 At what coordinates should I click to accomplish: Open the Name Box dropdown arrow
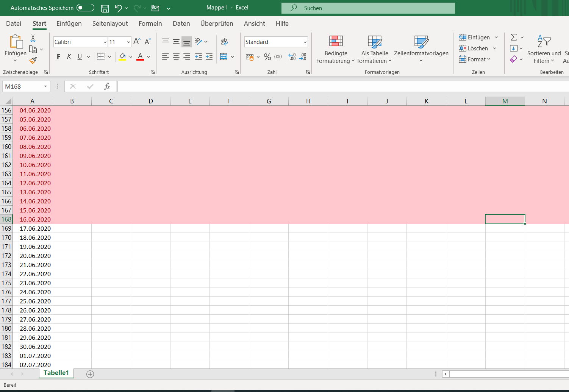pos(45,86)
